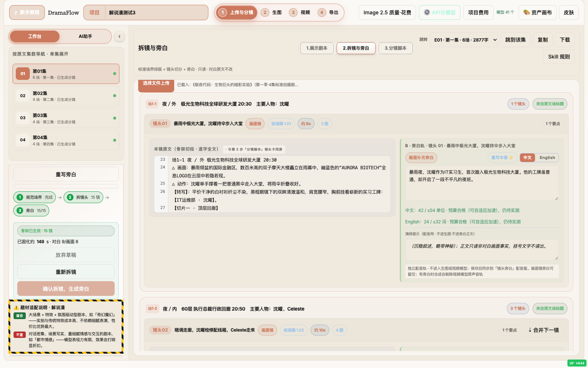Collapse the left sidebar with chevron button

(119, 36)
